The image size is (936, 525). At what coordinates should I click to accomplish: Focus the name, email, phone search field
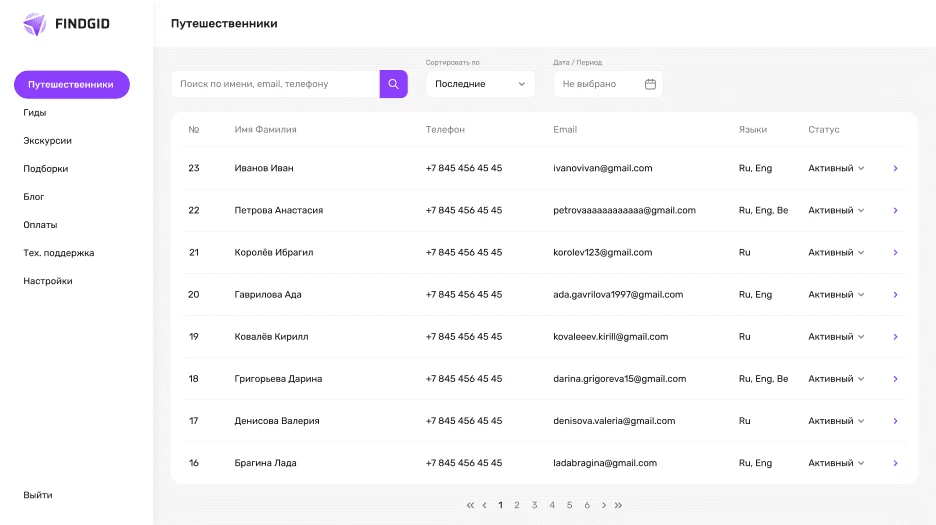(x=275, y=84)
